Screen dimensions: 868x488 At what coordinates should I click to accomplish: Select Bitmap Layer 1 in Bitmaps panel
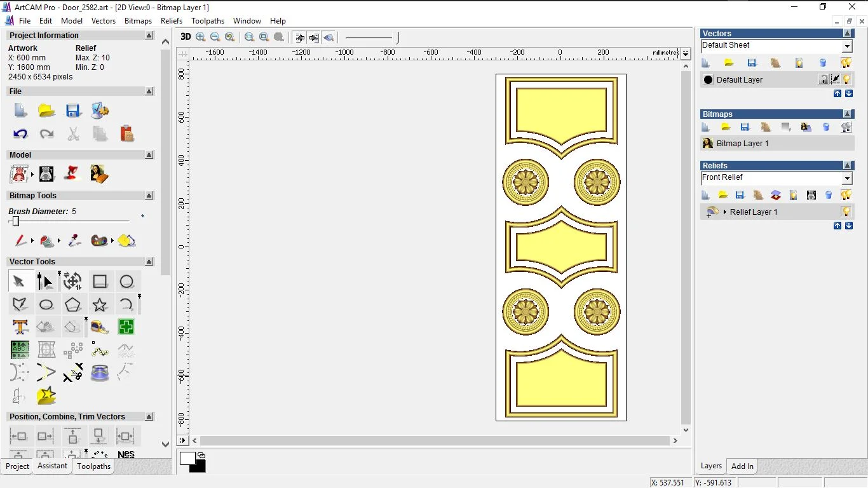coord(742,144)
